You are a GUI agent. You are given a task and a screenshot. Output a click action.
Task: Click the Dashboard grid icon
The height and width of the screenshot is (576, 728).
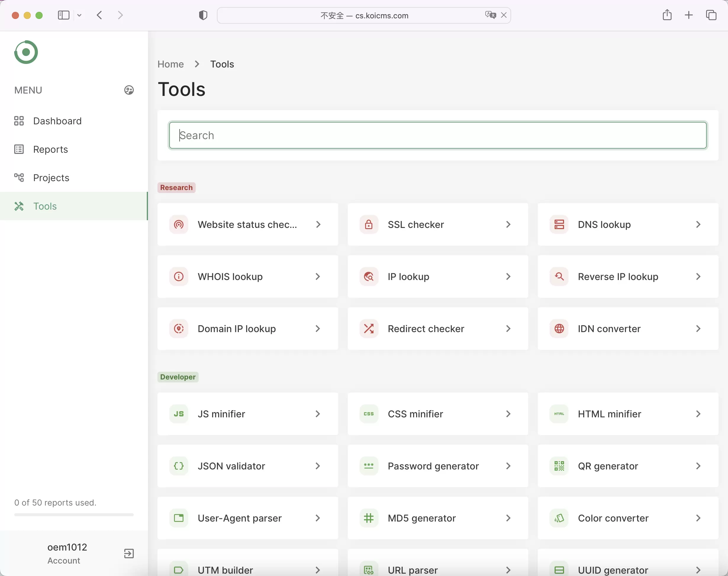pyautogui.click(x=19, y=121)
